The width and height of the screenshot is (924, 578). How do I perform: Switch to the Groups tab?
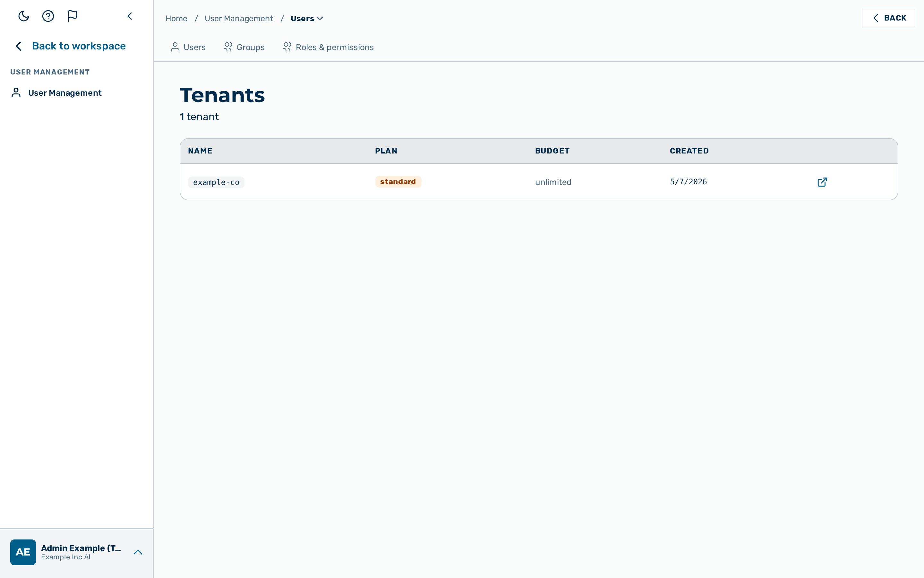pos(244,48)
